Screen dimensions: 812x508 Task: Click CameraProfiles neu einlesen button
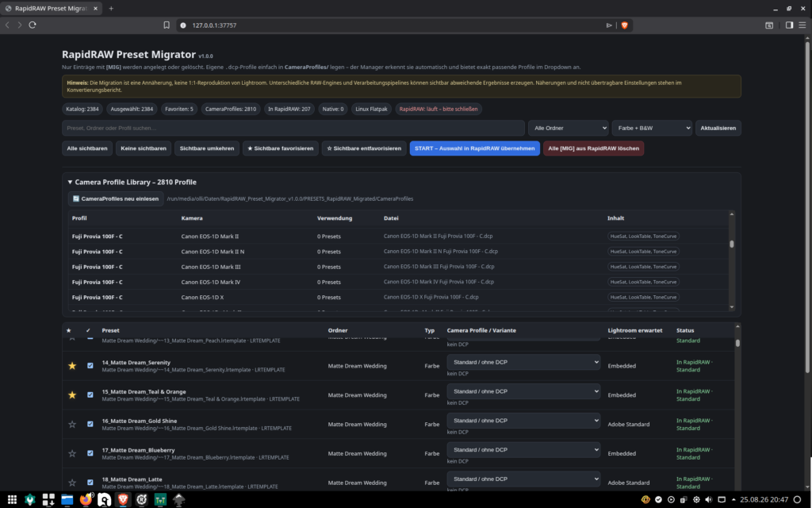pos(116,198)
